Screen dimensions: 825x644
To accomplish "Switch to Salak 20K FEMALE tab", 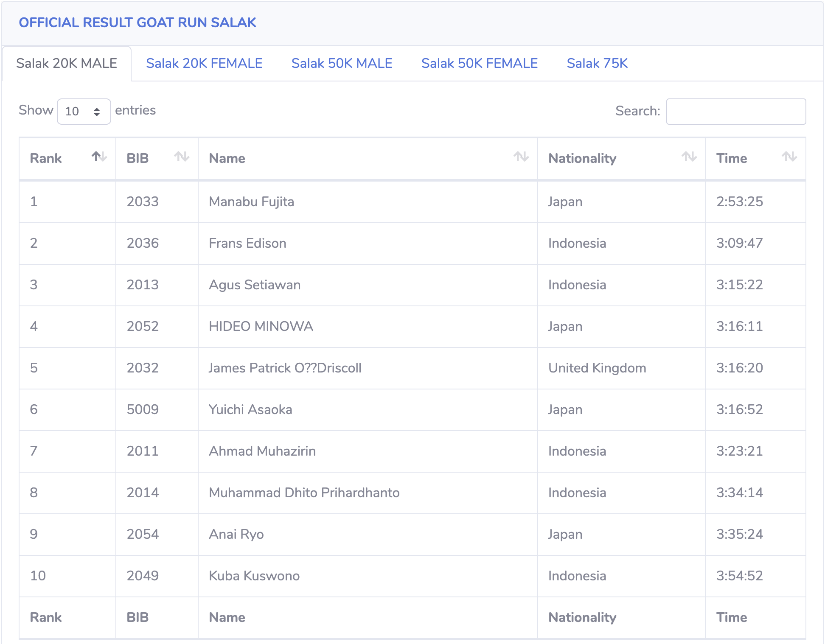I will pyautogui.click(x=204, y=64).
